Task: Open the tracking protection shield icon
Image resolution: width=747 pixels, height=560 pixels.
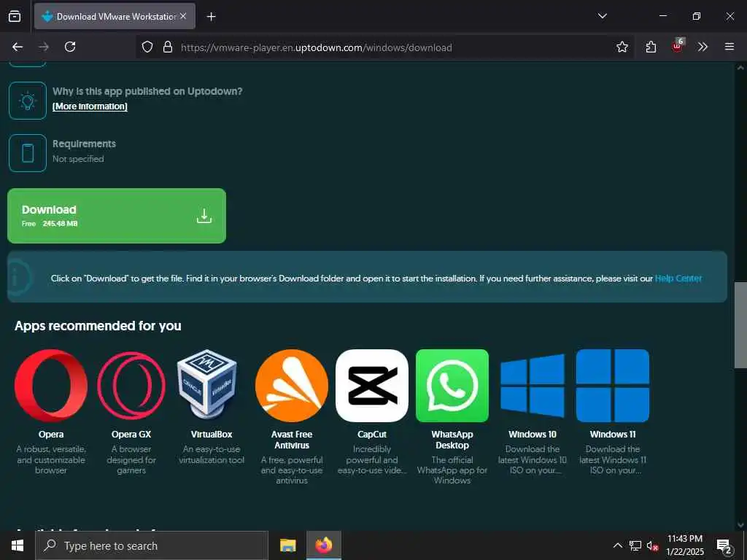Action: [x=147, y=47]
